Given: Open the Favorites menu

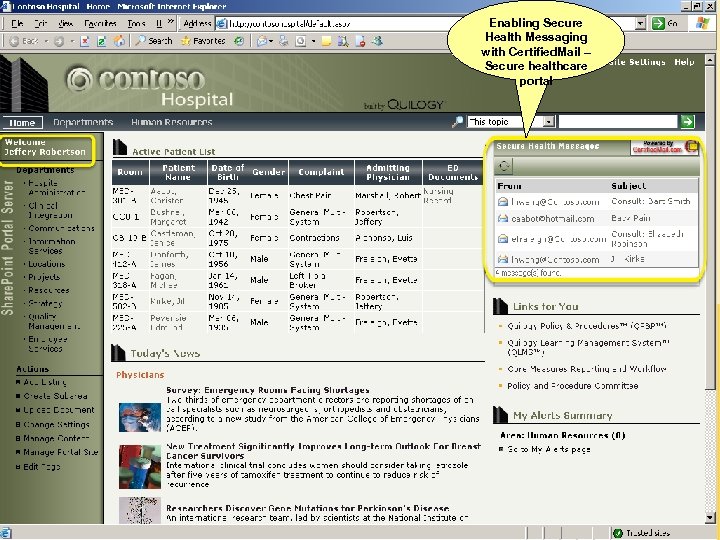Looking at the screenshot, I should coord(100,23).
